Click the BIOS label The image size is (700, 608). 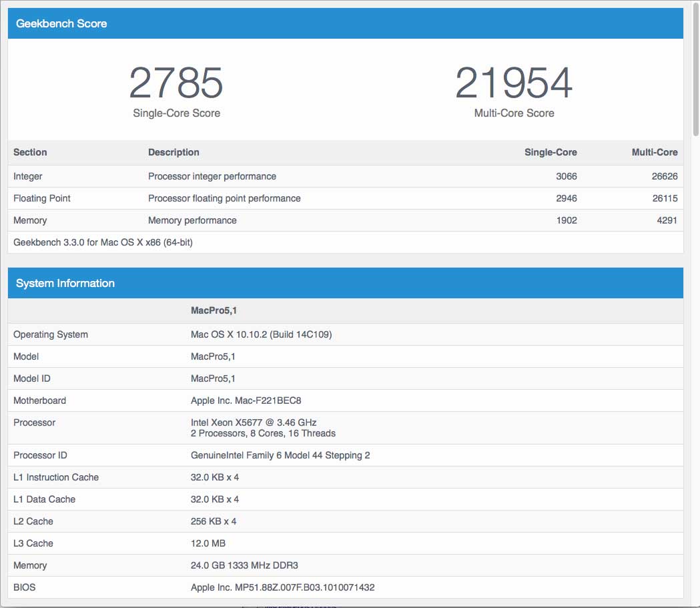point(25,587)
